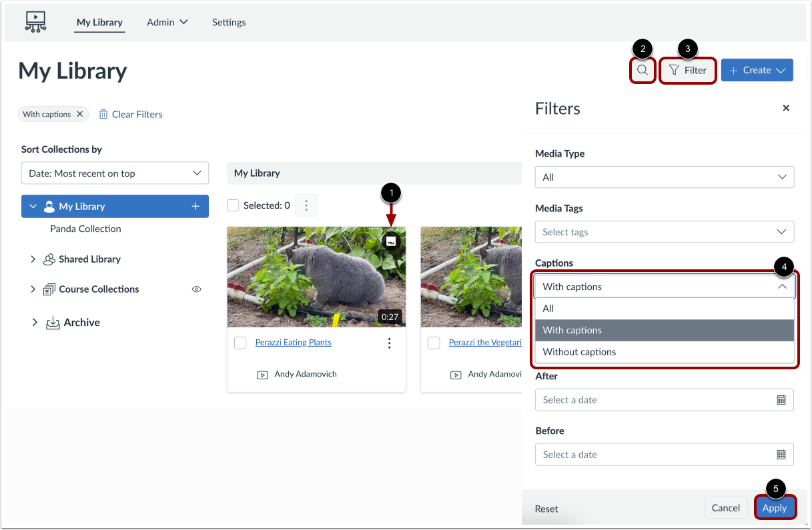Open the search magnifier icon

tap(642, 70)
